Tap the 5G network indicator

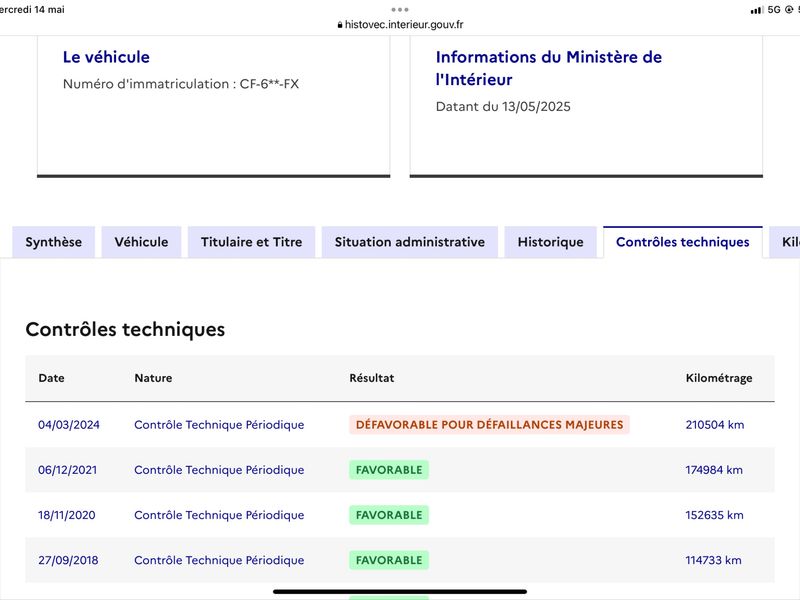tap(774, 10)
